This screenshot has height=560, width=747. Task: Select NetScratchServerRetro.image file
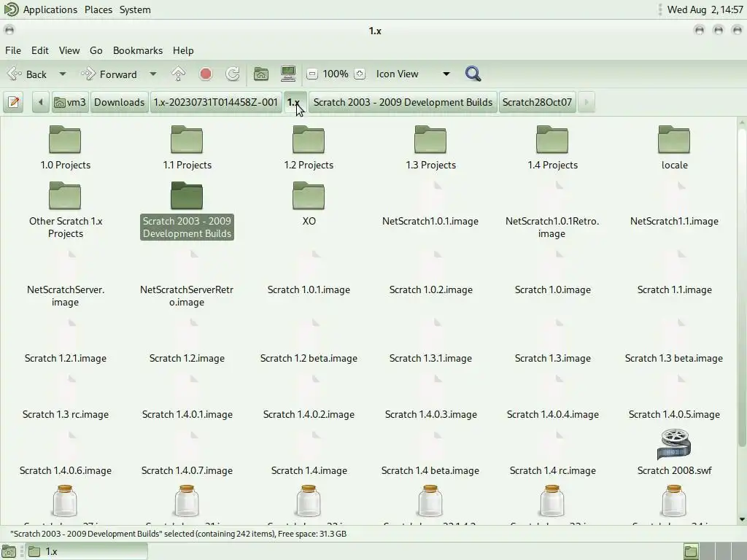(x=187, y=296)
